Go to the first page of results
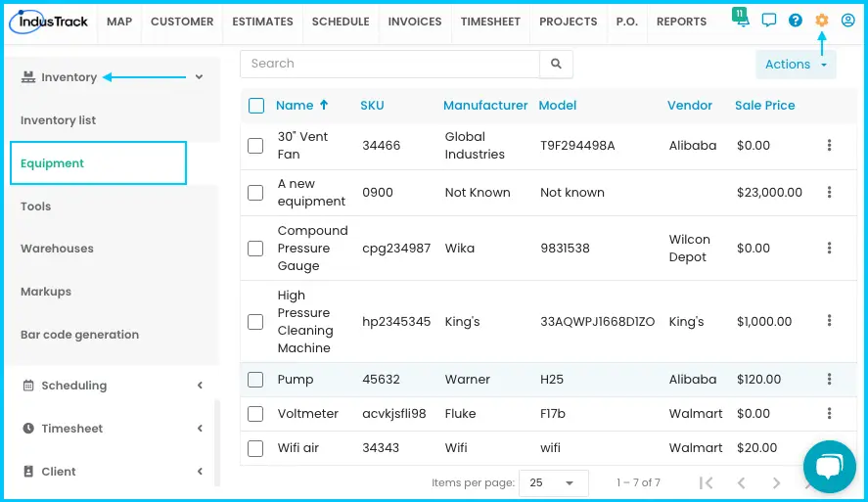The height and width of the screenshot is (502, 868). pyautogui.click(x=706, y=482)
